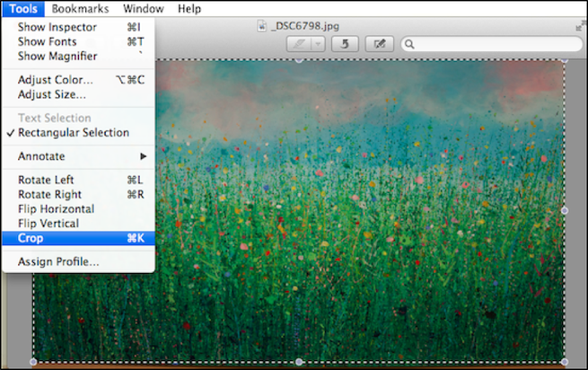Select Show Magnifier
The height and width of the screenshot is (370, 588).
(x=78, y=57)
